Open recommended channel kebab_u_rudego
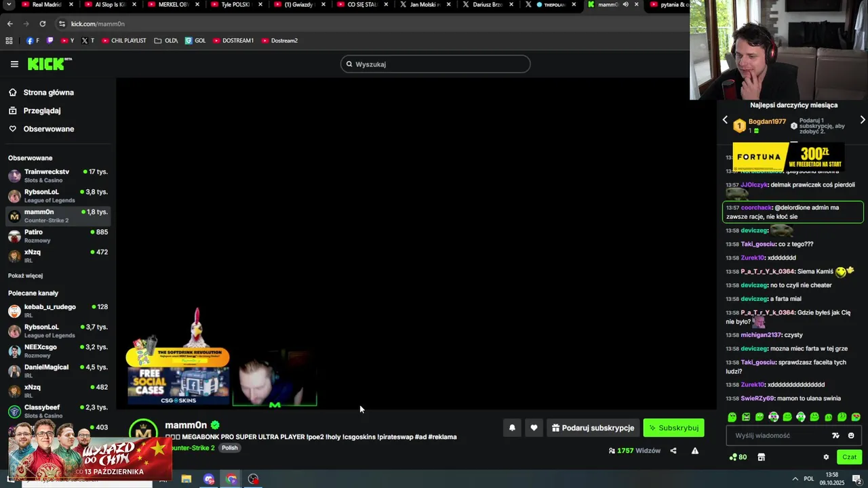868x488 pixels. point(58,310)
